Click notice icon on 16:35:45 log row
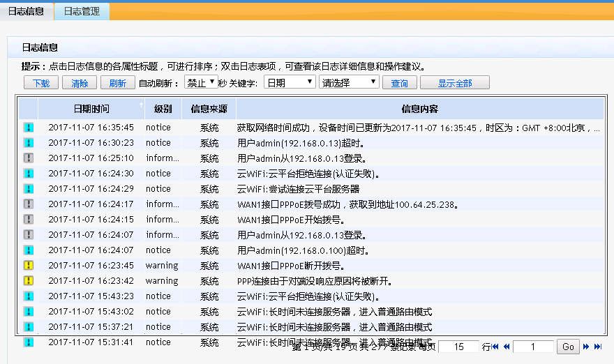Screen dimensions: 614x364 coord(29,128)
